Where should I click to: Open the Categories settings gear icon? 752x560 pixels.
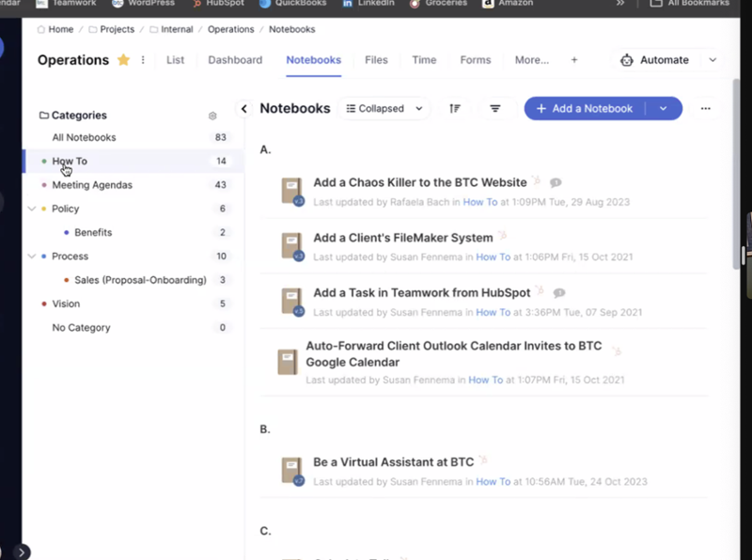click(x=212, y=115)
